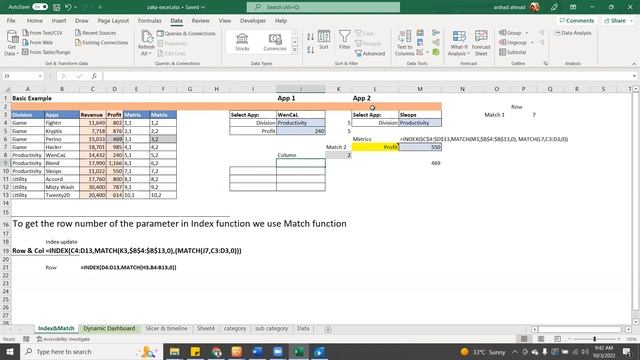
Task: Select column J header
Action: (x=301, y=89)
